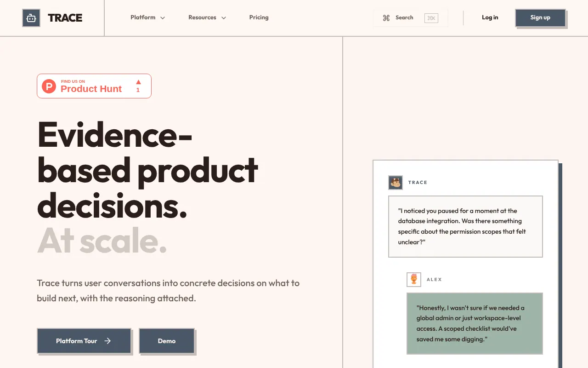Viewport: 588px width, 368px height.
Task: Click the Sign up button
Action: click(540, 17)
